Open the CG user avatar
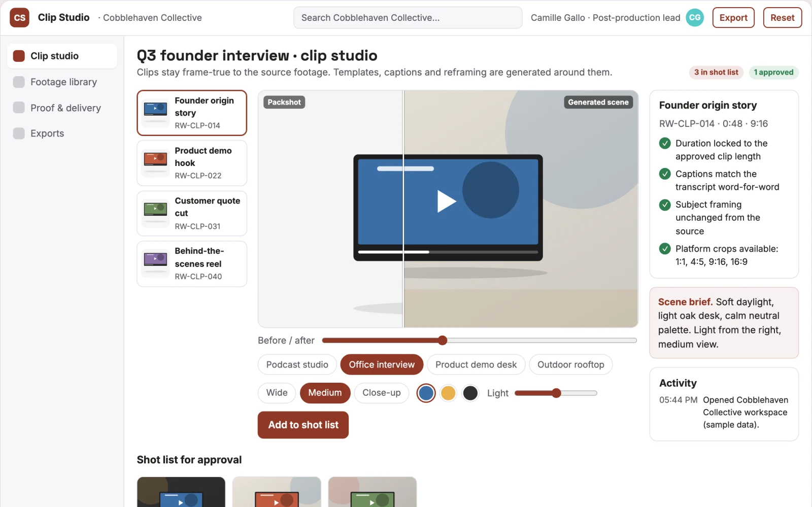812x507 pixels. pos(695,18)
